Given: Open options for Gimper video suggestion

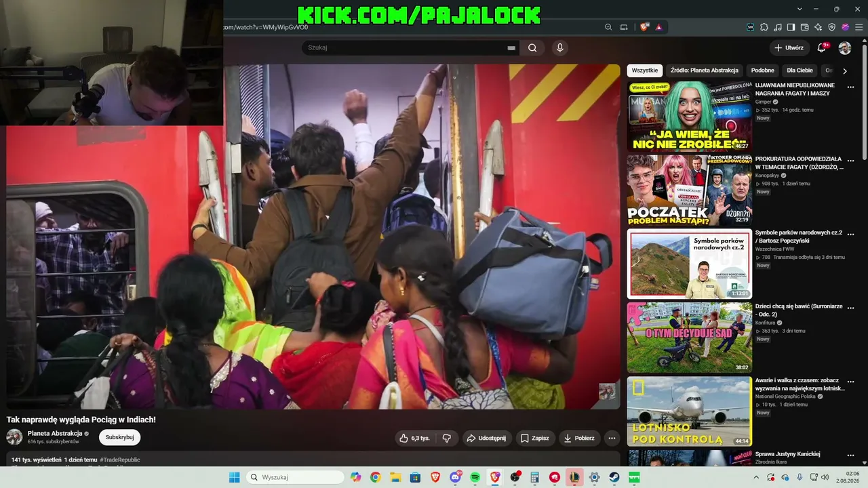Looking at the screenshot, I should 850,87.
